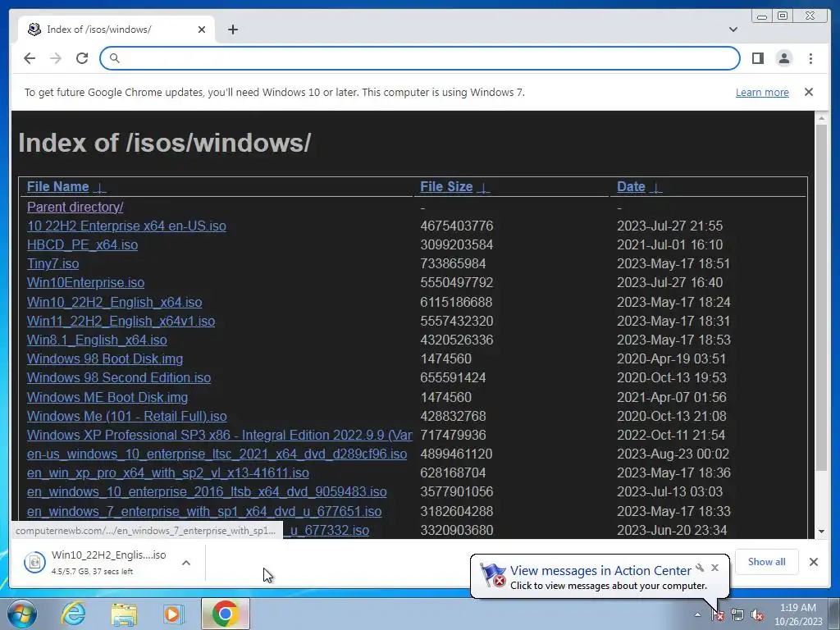Image resolution: width=840 pixels, height=630 pixels.
Task: Click Windows ME Boot Disk.img link
Action: (107, 397)
